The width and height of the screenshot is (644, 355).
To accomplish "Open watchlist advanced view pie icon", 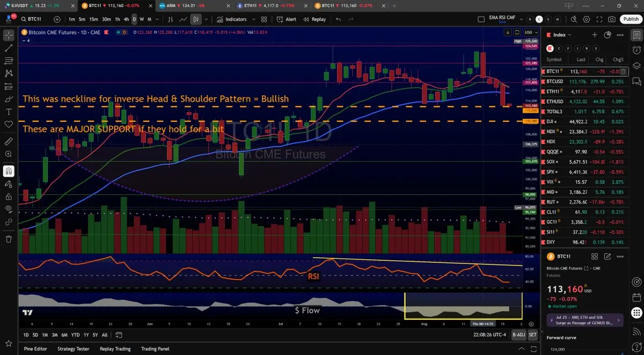I will pos(608,35).
